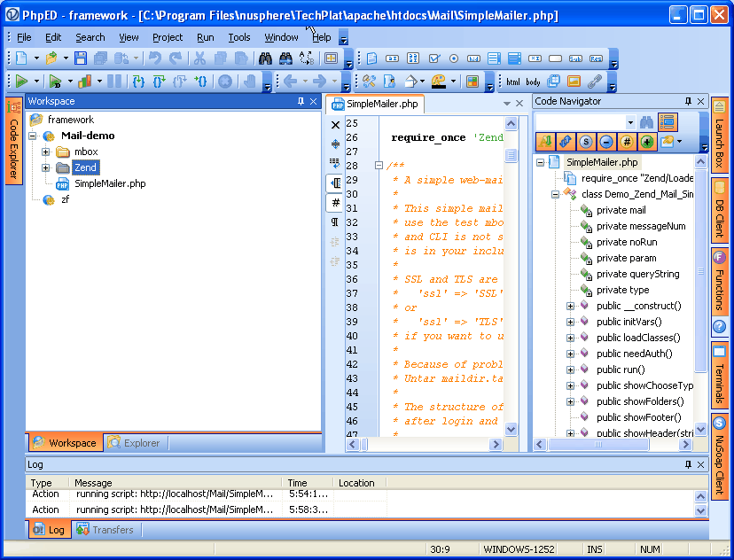This screenshot has width=734, height=560.
Task: Open the Run button dropdown arrow
Action: (x=36, y=82)
